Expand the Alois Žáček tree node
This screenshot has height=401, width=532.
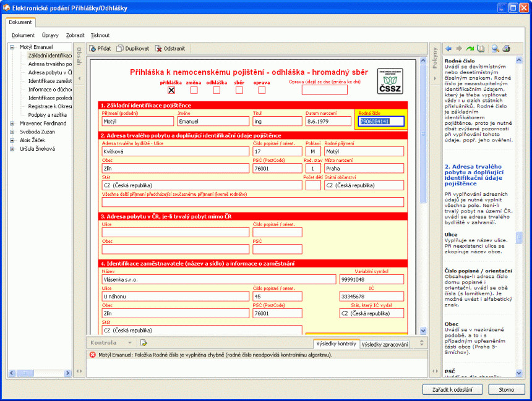[x=12, y=140]
